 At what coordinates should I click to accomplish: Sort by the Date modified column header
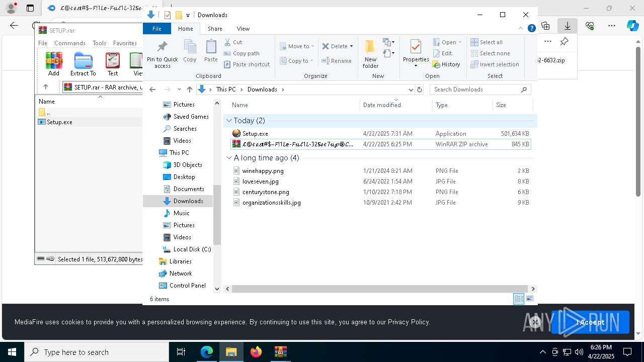396,105
